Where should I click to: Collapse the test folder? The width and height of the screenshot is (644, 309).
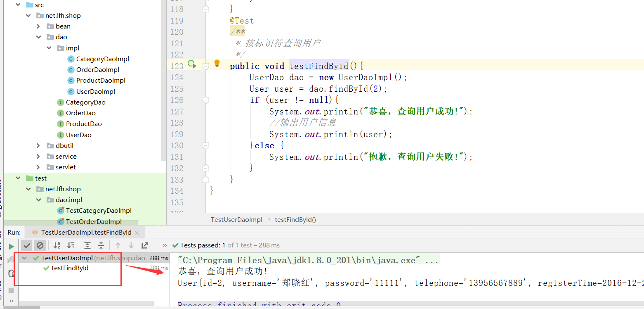(x=18, y=178)
